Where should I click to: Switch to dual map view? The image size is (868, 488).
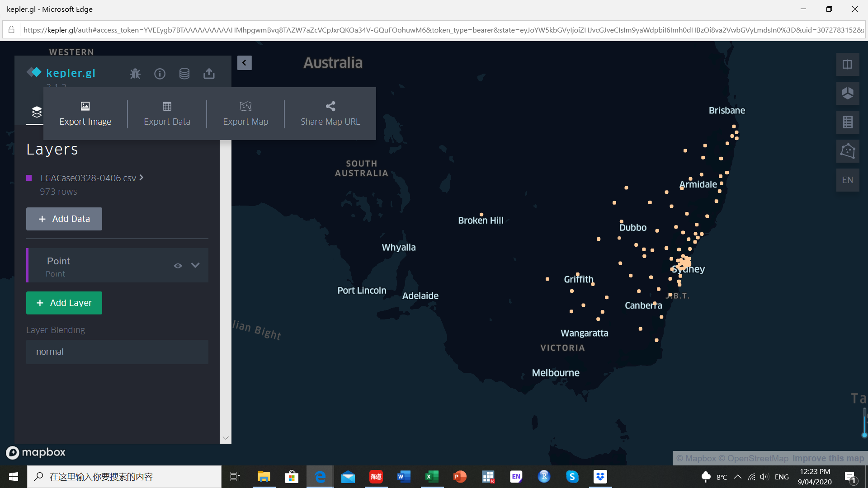tap(848, 65)
